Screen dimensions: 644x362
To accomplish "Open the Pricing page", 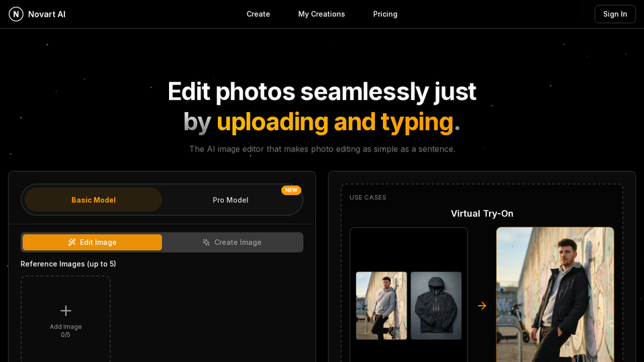I will 385,14.
